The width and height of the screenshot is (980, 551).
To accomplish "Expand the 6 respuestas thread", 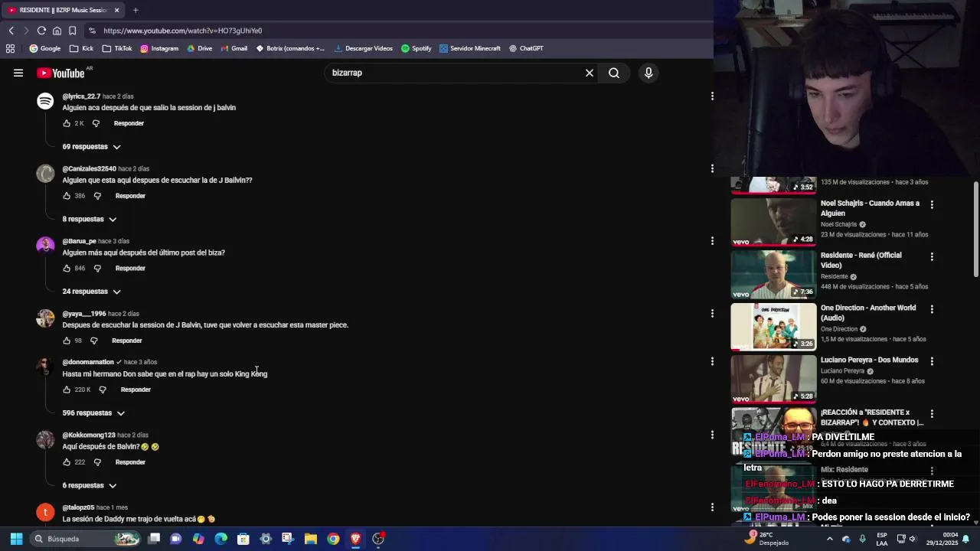I will (90, 485).
